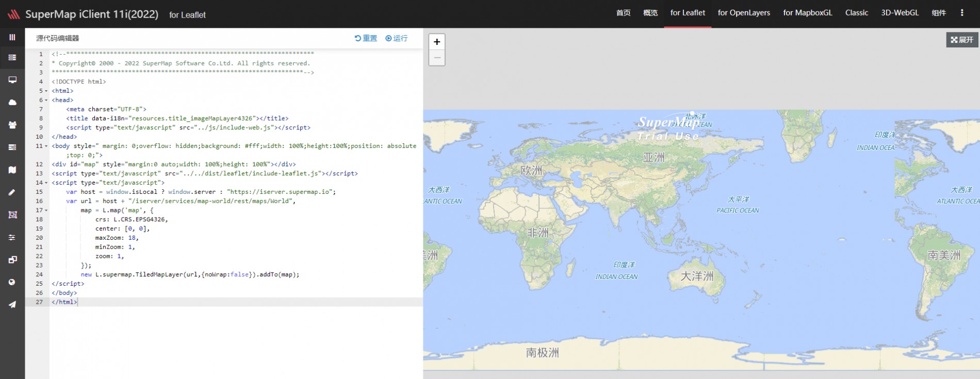This screenshot has width=980, height=379.
Task: Click the TiledMapLayer code line
Action: tap(190, 274)
